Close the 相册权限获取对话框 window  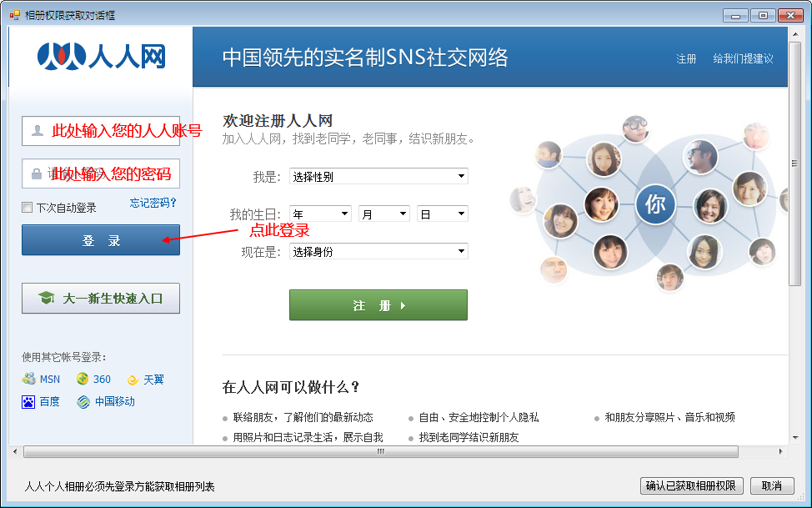[x=790, y=16]
